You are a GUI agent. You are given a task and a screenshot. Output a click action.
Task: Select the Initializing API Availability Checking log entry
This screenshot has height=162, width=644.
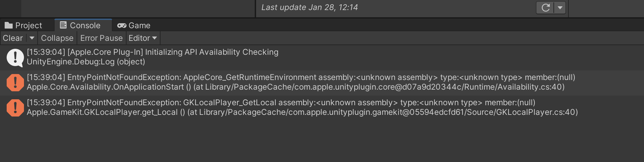(322, 57)
